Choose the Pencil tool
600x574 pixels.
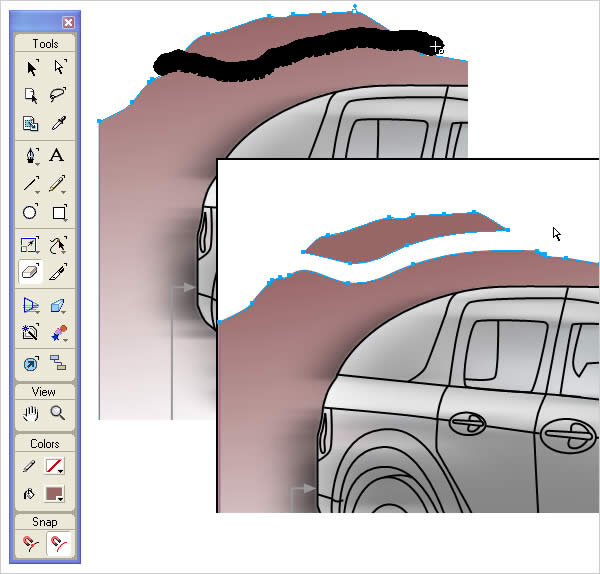(57, 184)
